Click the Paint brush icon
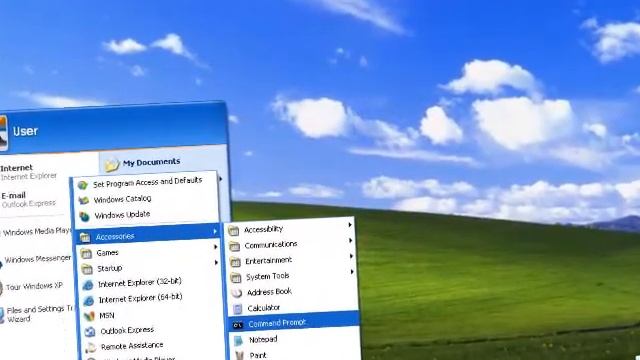 click(240, 356)
